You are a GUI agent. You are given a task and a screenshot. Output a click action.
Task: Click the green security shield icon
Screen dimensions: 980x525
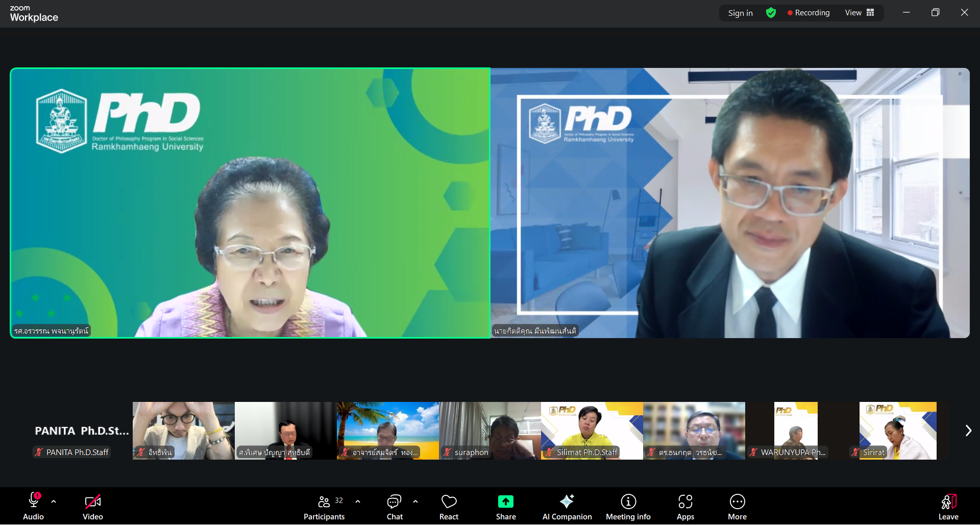tap(771, 13)
